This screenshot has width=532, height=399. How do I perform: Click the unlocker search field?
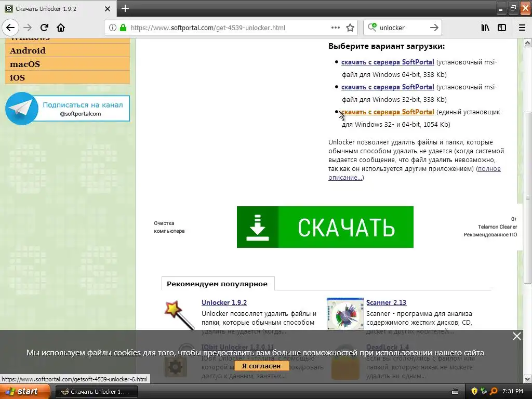[402, 28]
